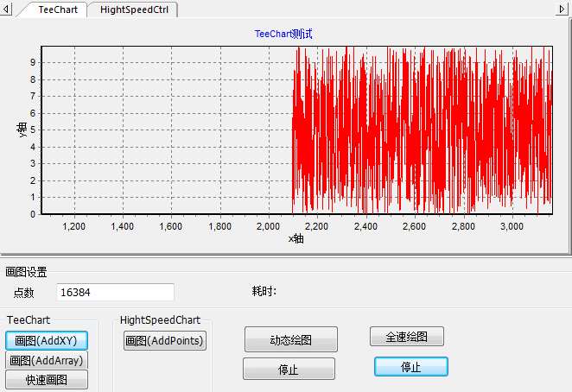
Task: Switch to the TeeChart tab
Action: tap(58, 9)
